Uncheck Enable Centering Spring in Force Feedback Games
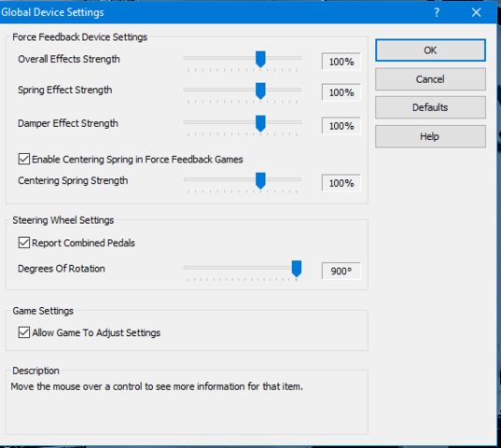Image resolution: width=501 pixels, height=448 pixels. coord(24,159)
